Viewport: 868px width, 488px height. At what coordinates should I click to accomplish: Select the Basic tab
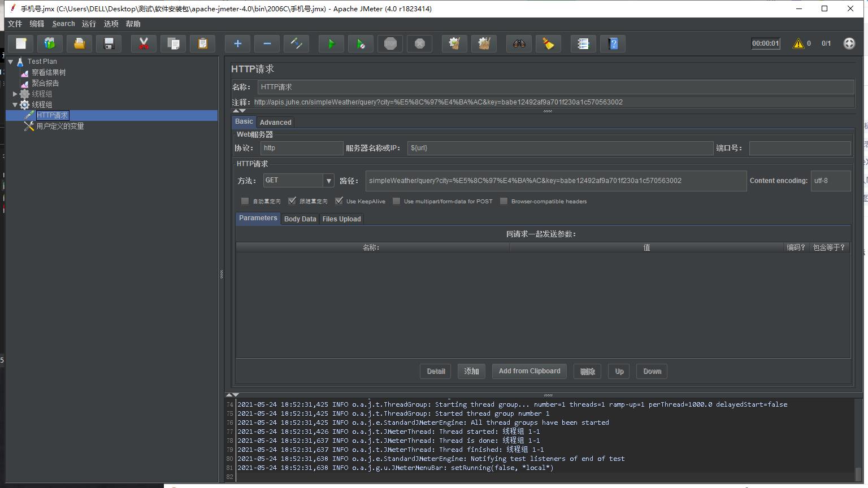pyautogui.click(x=244, y=122)
